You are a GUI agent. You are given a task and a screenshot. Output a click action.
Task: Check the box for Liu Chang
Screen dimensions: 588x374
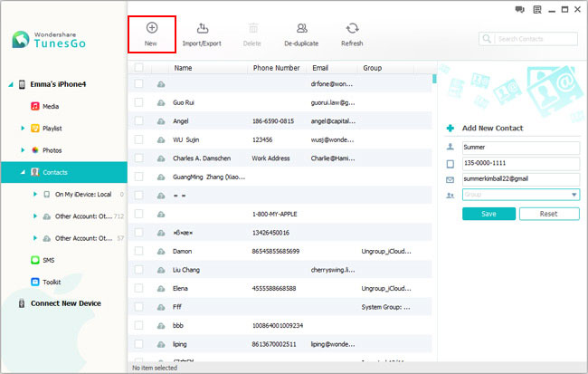[138, 270]
